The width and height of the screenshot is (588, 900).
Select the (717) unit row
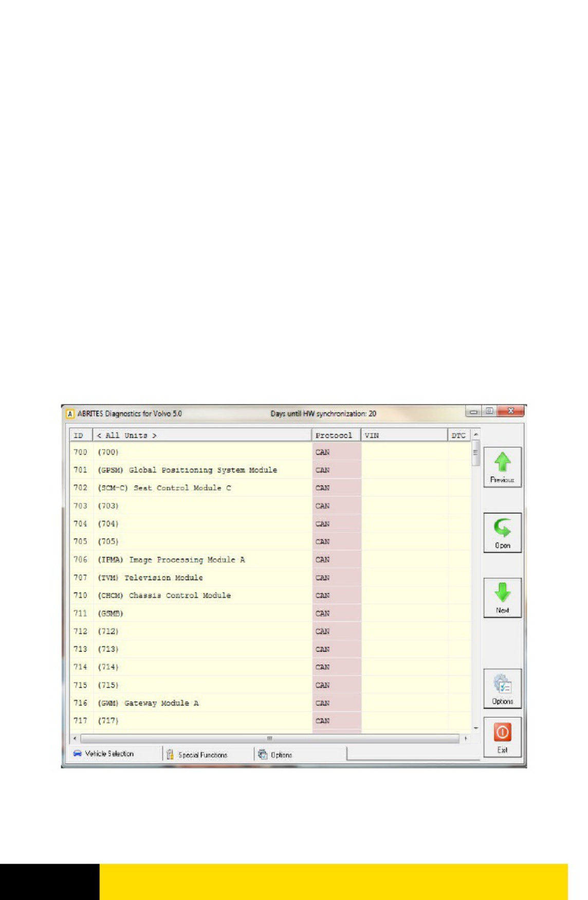click(270, 721)
